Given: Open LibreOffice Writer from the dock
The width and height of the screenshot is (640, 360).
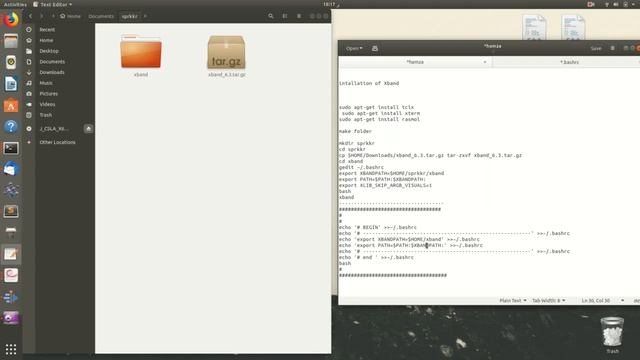Looking at the screenshot, I should click(x=11, y=84).
